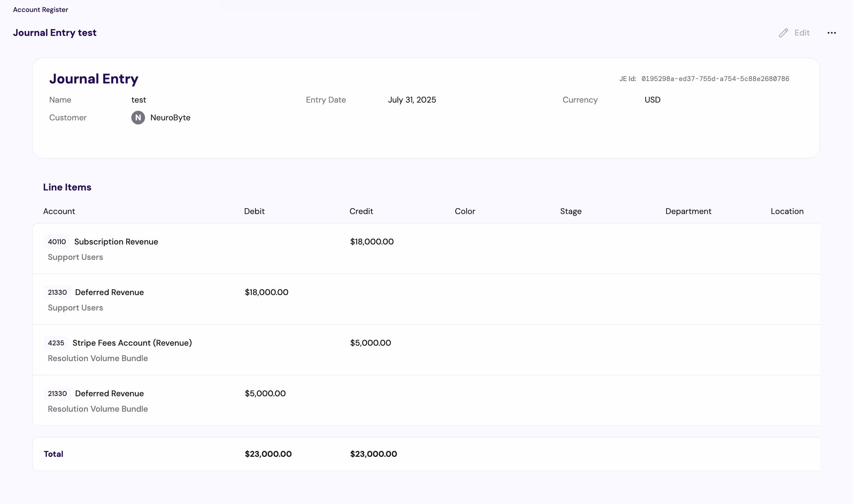Select the Subscription Revenue line item

tap(116, 242)
